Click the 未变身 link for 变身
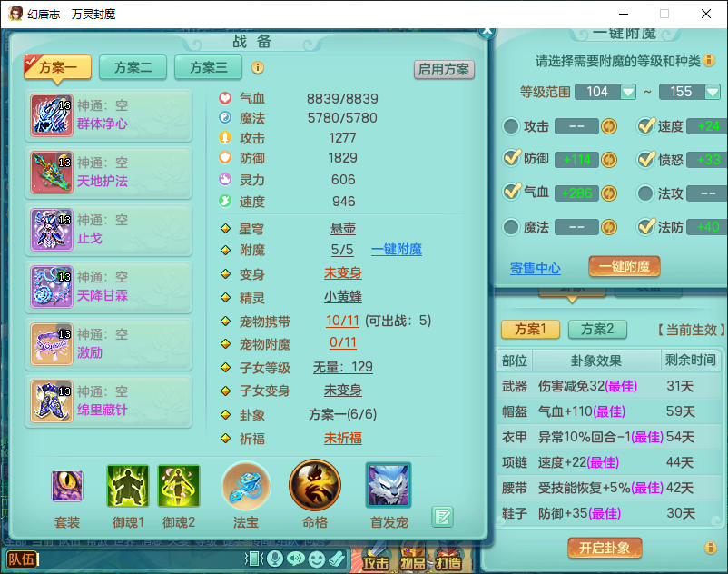The height and width of the screenshot is (574, 728). coord(342,273)
